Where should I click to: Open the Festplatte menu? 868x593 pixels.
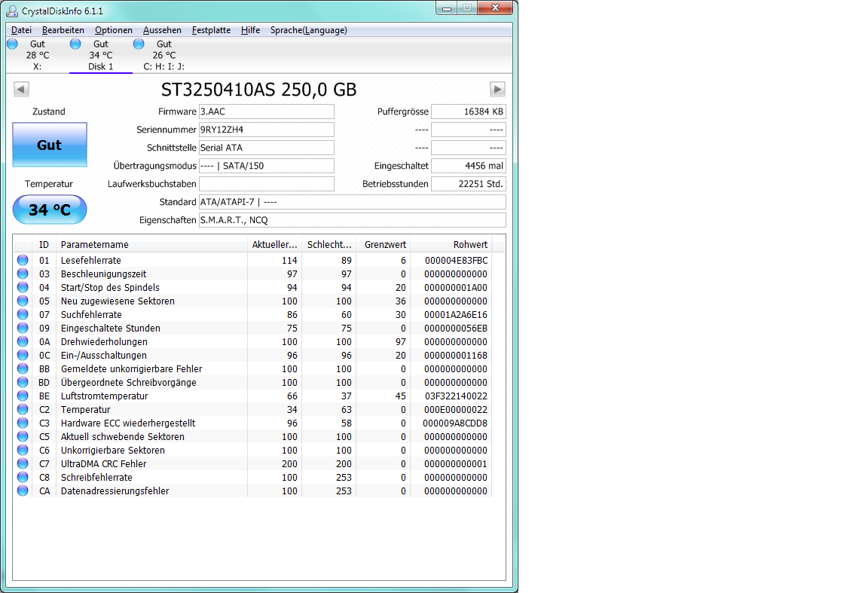click(211, 30)
